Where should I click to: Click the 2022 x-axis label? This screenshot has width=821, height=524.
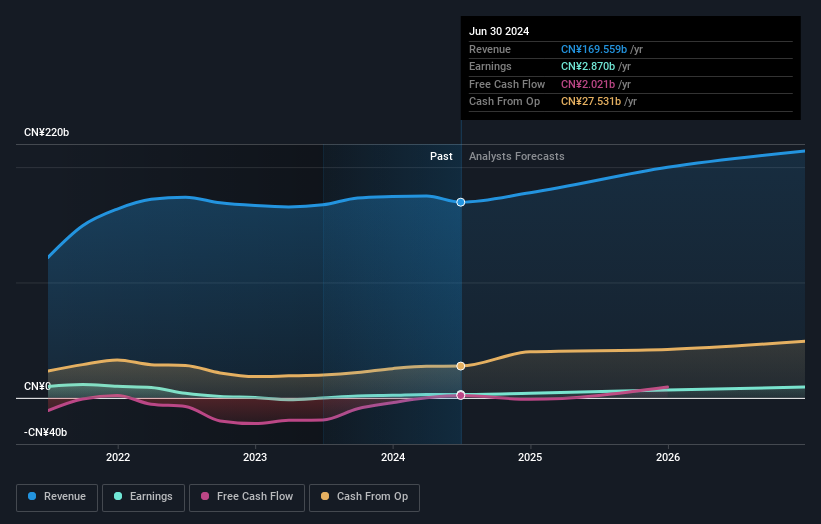coord(118,457)
